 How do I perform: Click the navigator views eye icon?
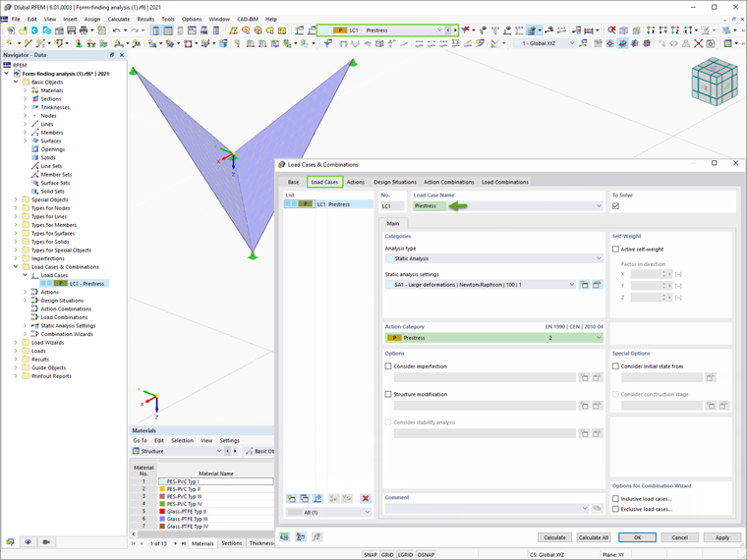29,542
